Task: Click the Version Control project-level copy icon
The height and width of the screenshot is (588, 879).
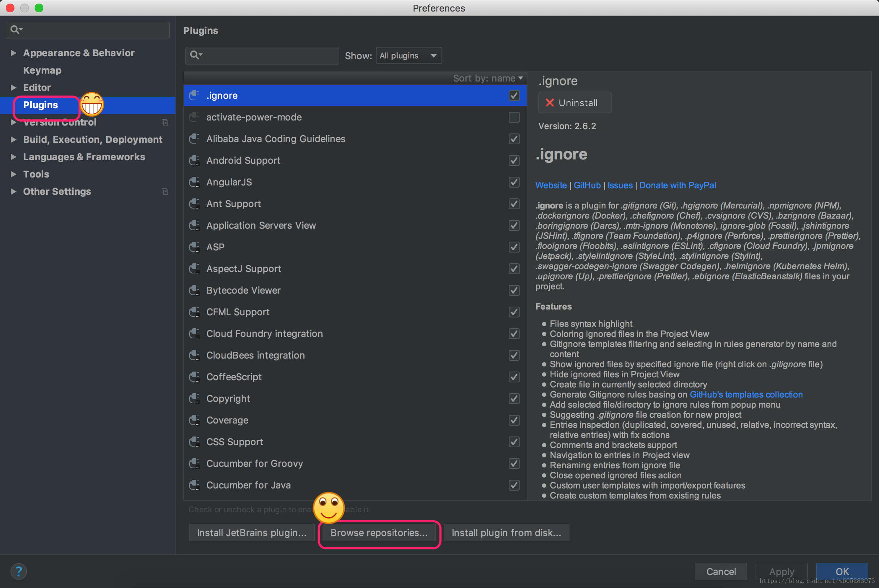Action: [165, 122]
